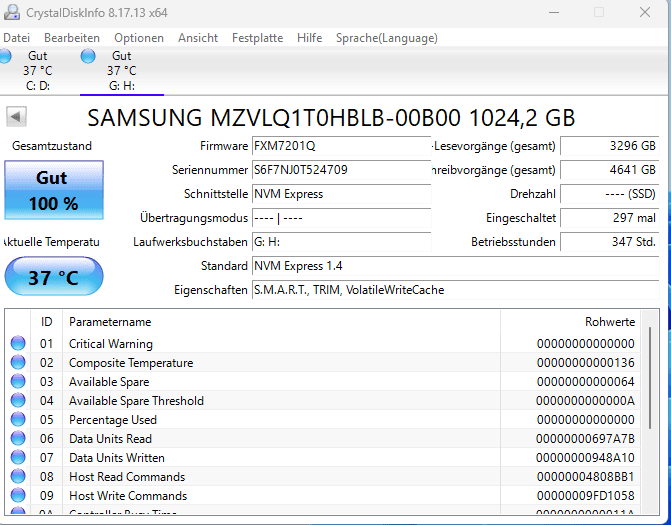Click the Firmware field FXM7201Q
The width and height of the screenshot is (671, 525).
(x=341, y=146)
